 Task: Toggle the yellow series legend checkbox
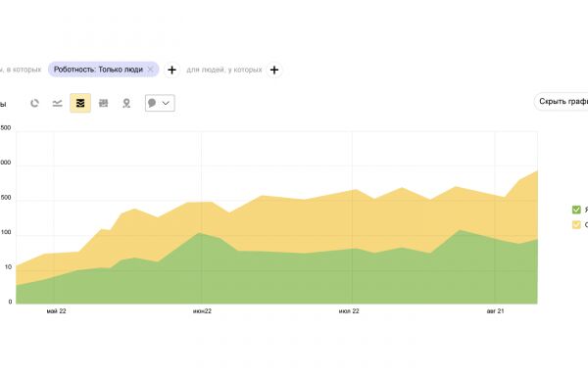576,224
